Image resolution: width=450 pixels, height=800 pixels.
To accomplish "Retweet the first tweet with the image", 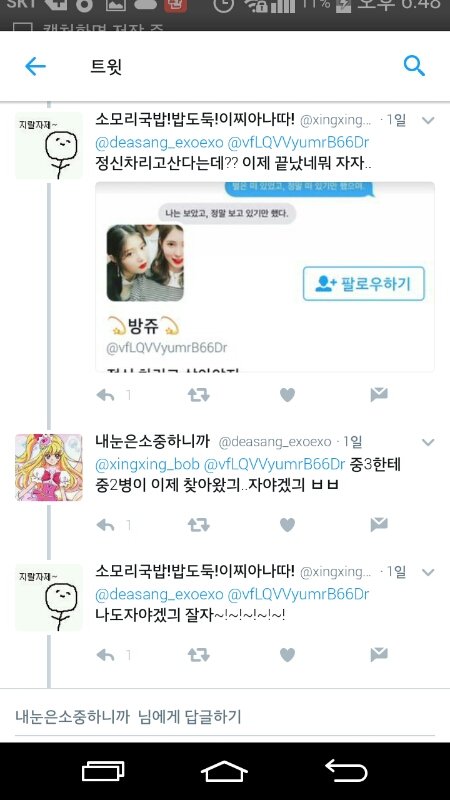I will pos(198,395).
